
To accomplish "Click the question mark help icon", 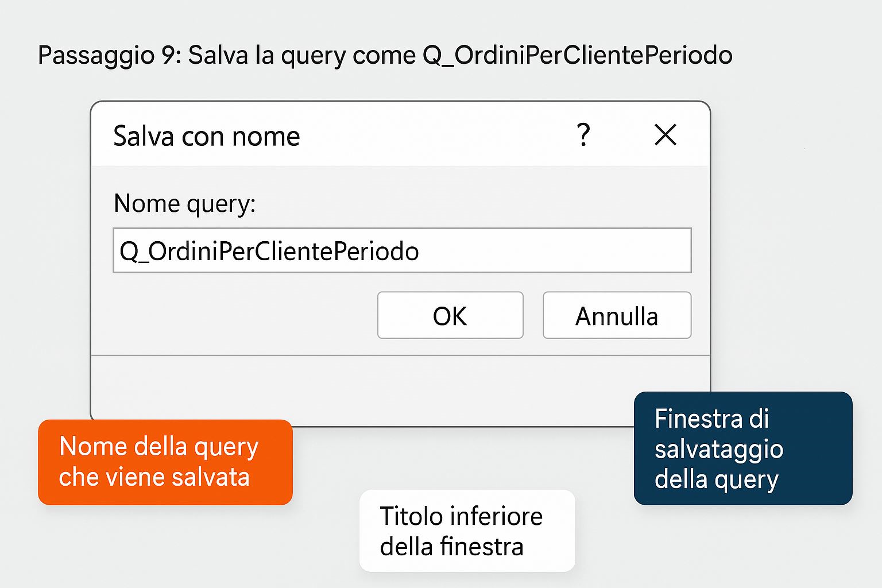I will click(x=583, y=136).
